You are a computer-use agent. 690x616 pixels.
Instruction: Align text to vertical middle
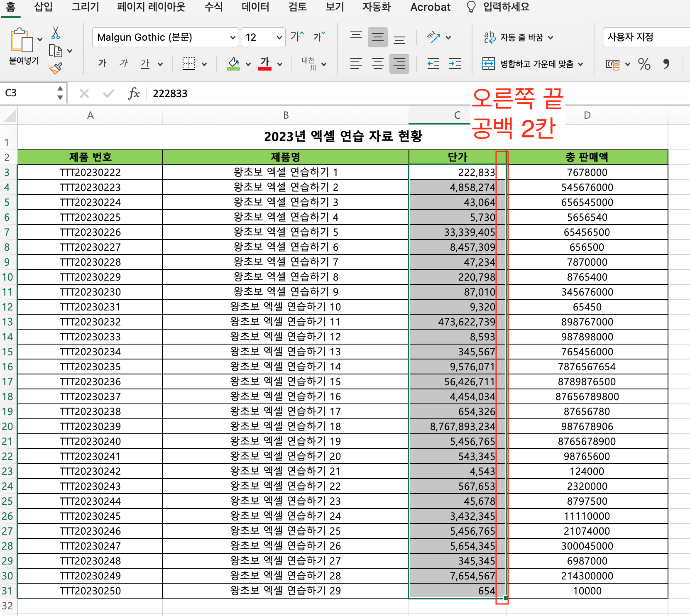tap(378, 37)
